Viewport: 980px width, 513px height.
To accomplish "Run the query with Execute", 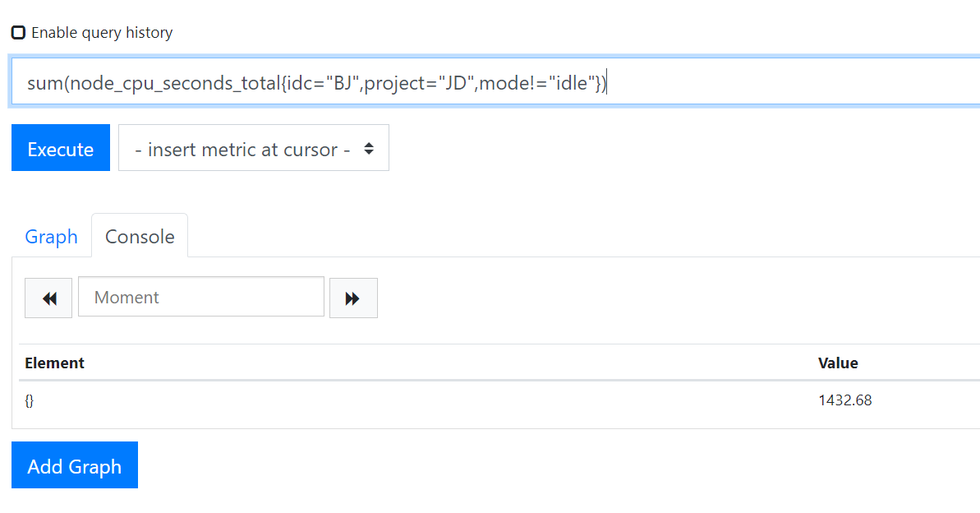I will 61,148.
